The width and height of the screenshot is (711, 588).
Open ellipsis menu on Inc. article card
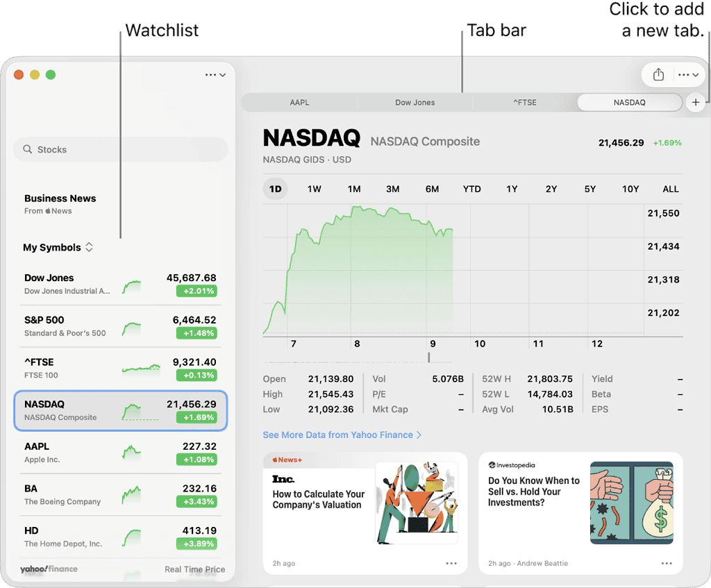451,563
